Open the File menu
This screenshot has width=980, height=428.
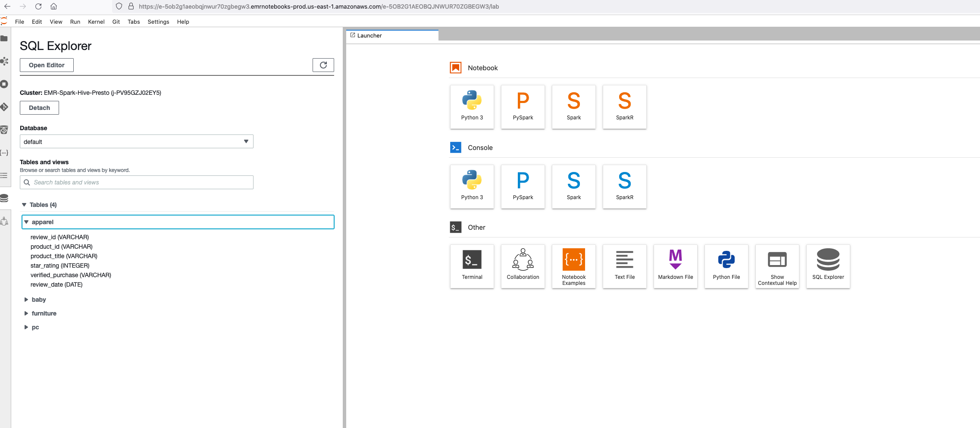[19, 22]
